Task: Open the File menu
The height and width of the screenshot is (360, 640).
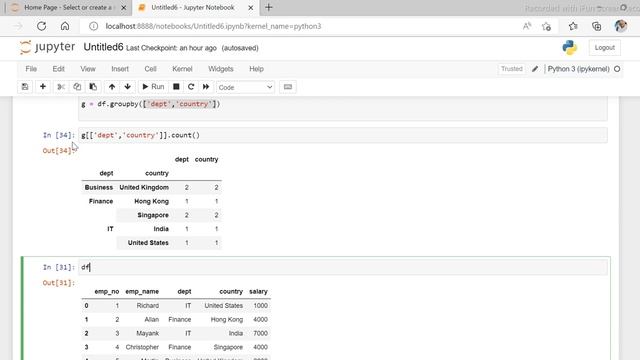Action: point(31,69)
